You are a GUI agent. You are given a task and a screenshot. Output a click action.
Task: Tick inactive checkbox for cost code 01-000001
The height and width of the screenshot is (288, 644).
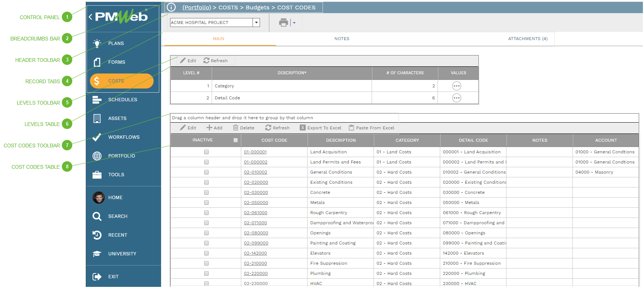pyautogui.click(x=206, y=152)
